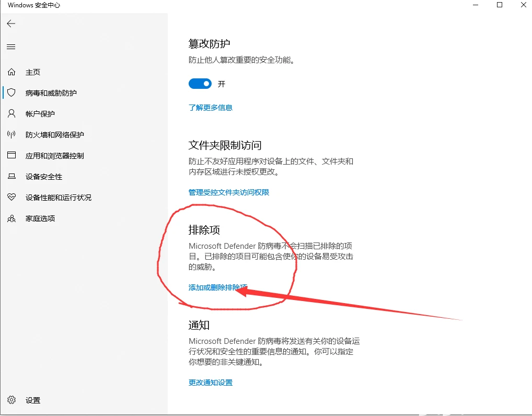Image resolution: width=532 pixels, height=416 pixels.
Task: Open 管理受控文件夹访问权限 link
Action: pyautogui.click(x=229, y=192)
